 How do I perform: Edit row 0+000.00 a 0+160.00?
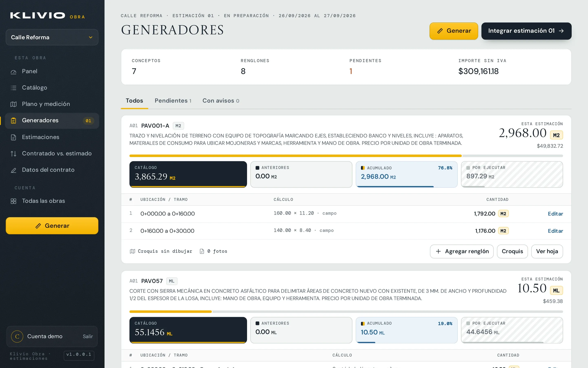555,214
